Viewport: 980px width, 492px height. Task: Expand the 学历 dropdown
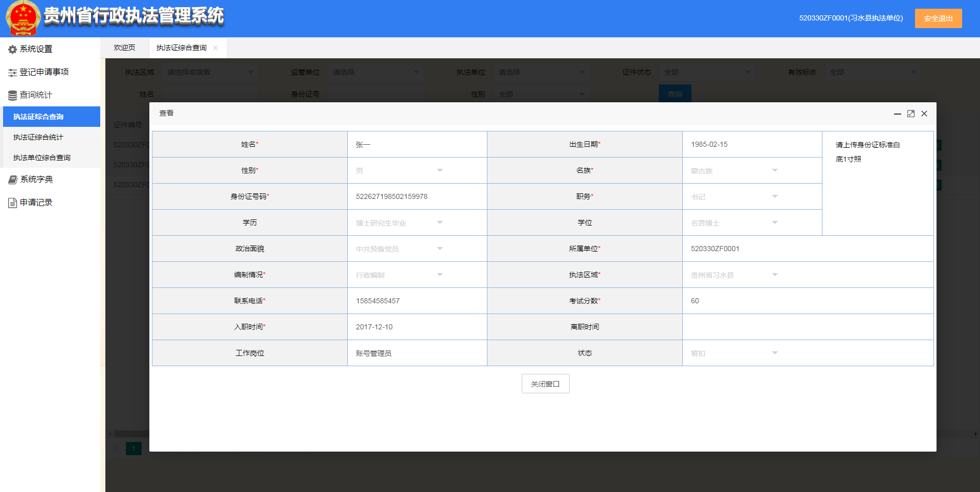(399, 222)
